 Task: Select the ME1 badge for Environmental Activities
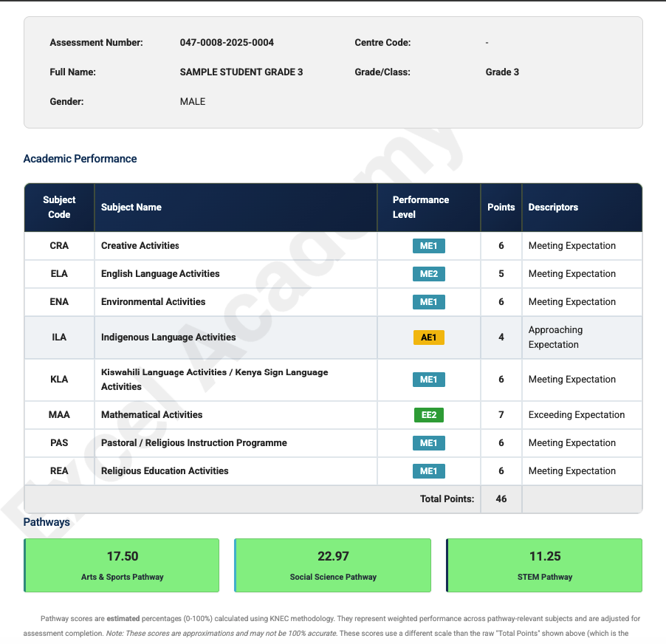pos(428,302)
